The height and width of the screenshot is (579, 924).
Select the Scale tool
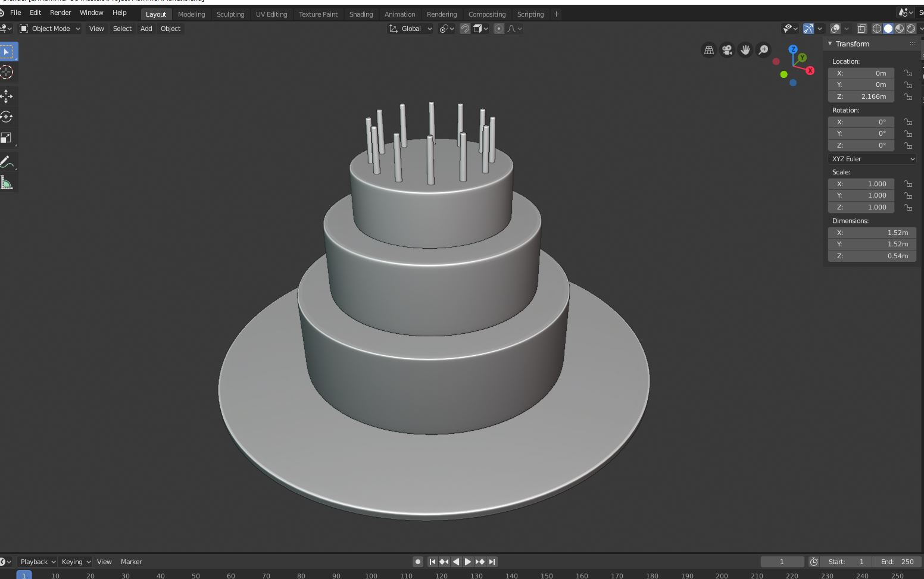click(8, 138)
